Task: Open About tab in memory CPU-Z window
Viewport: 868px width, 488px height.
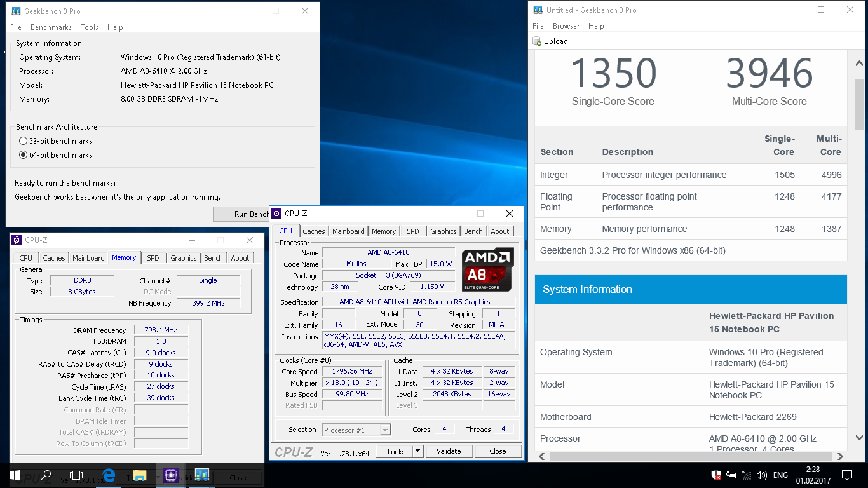Action: (240, 258)
